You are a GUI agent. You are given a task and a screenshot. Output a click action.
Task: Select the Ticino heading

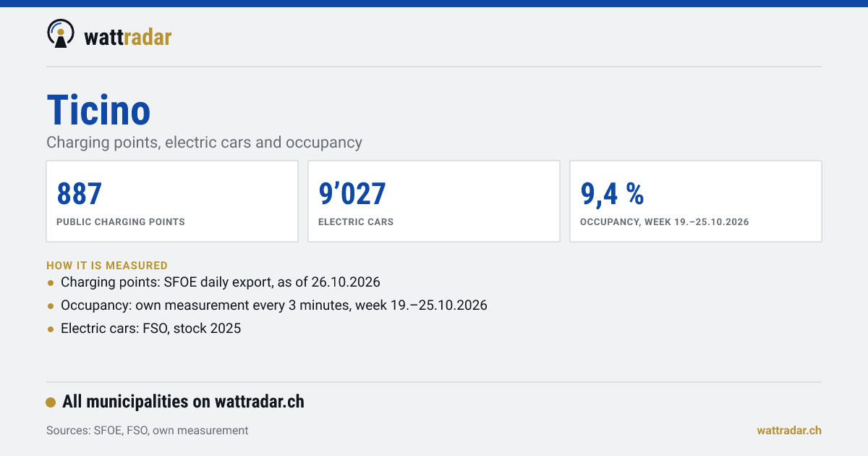[x=98, y=110]
